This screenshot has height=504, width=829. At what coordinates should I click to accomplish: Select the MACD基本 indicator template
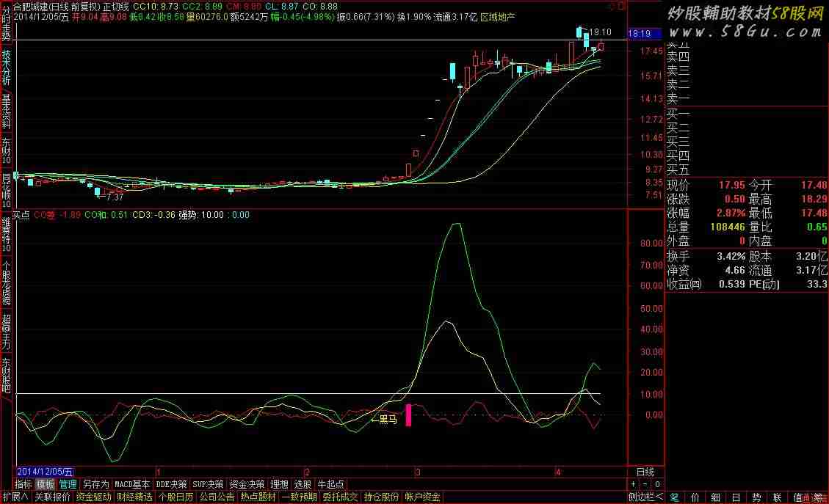(x=132, y=484)
